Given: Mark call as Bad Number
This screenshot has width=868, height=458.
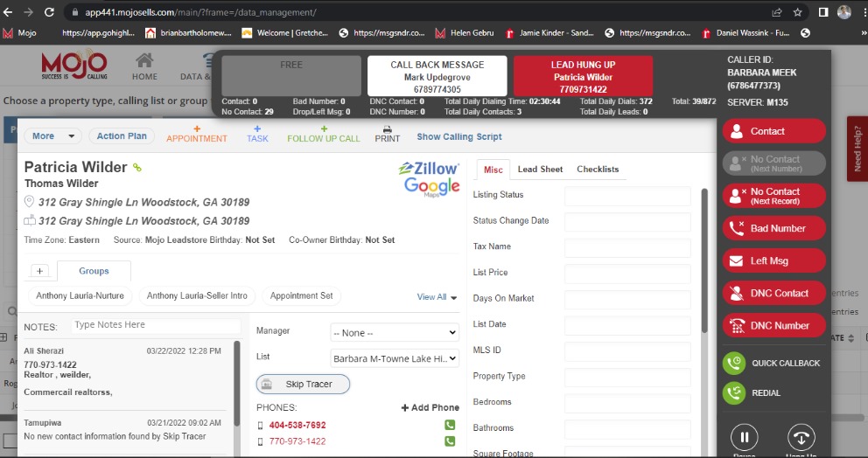Looking at the screenshot, I should point(773,228).
